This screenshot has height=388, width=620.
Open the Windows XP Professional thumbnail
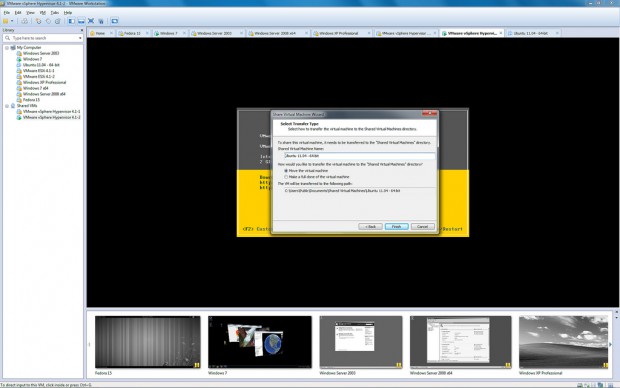563,342
